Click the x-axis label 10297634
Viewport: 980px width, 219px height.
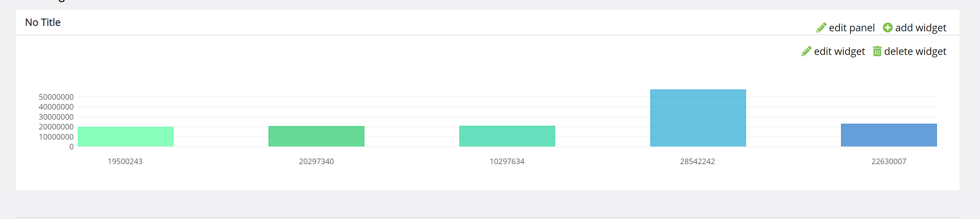(x=507, y=161)
